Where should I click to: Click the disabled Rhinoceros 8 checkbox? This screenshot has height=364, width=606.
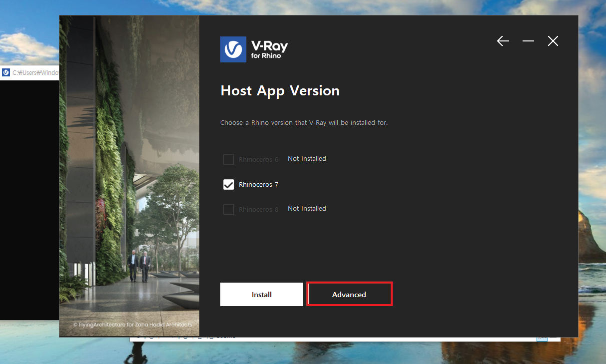click(228, 209)
